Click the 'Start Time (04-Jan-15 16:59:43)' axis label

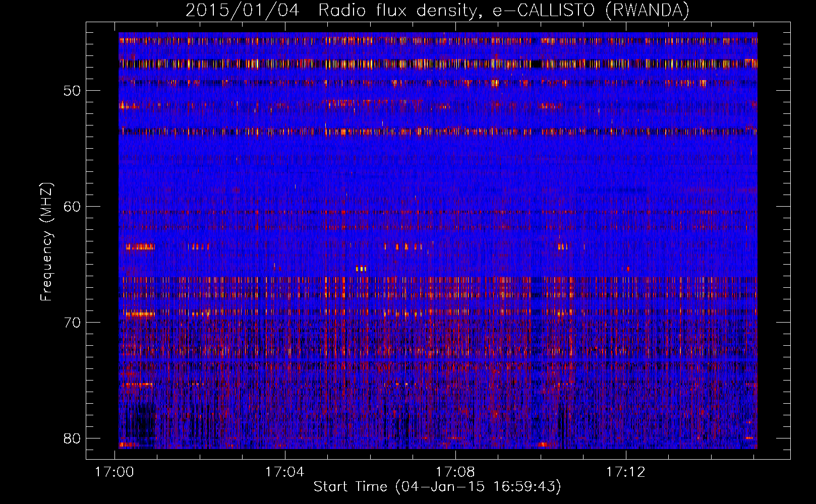click(x=437, y=487)
